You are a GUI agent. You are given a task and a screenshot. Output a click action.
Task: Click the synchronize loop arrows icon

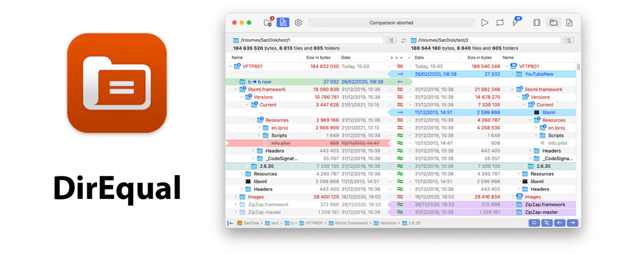tap(500, 22)
